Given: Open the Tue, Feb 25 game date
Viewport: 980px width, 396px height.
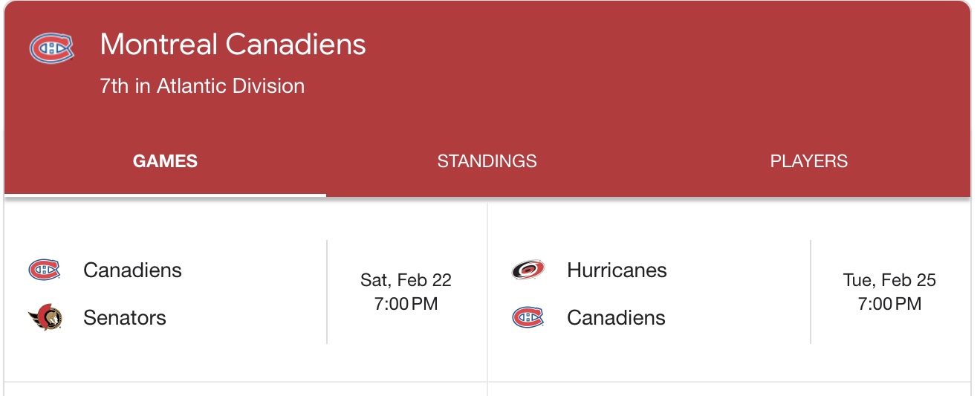Looking at the screenshot, I should (889, 280).
